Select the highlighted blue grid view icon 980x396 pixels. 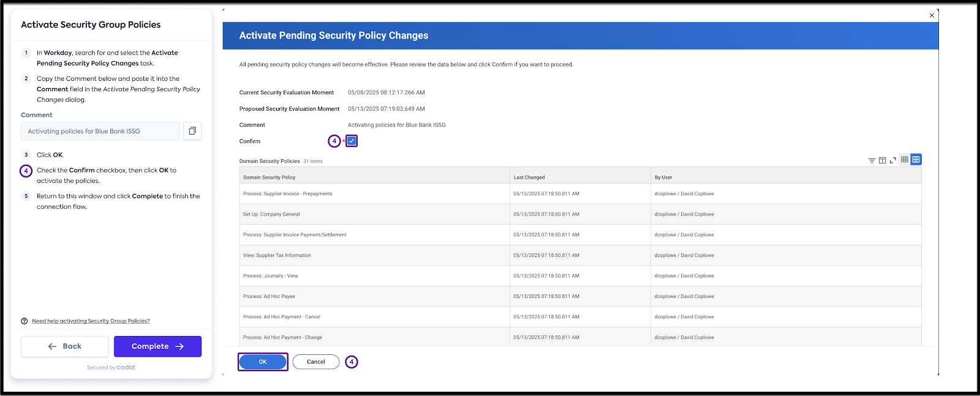[916, 160]
